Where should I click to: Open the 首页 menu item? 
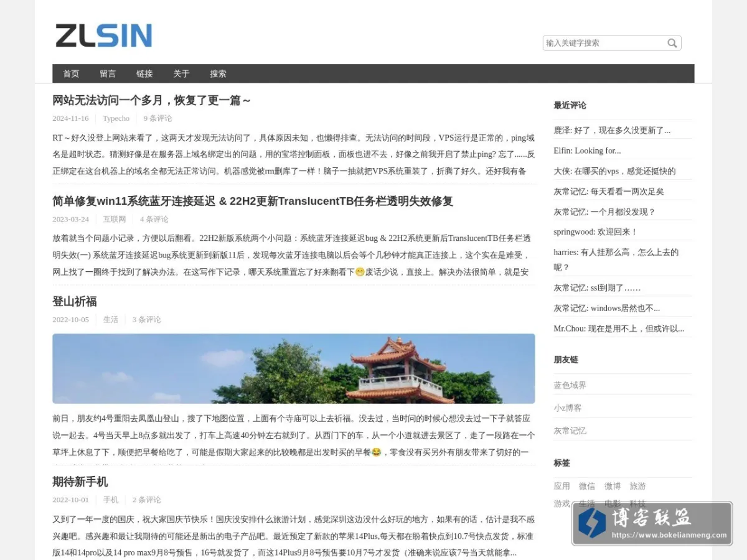tap(71, 73)
